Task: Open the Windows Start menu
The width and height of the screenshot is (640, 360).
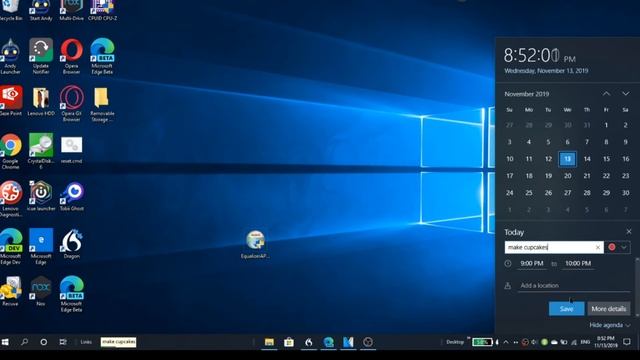Action: click(x=5, y=342)
